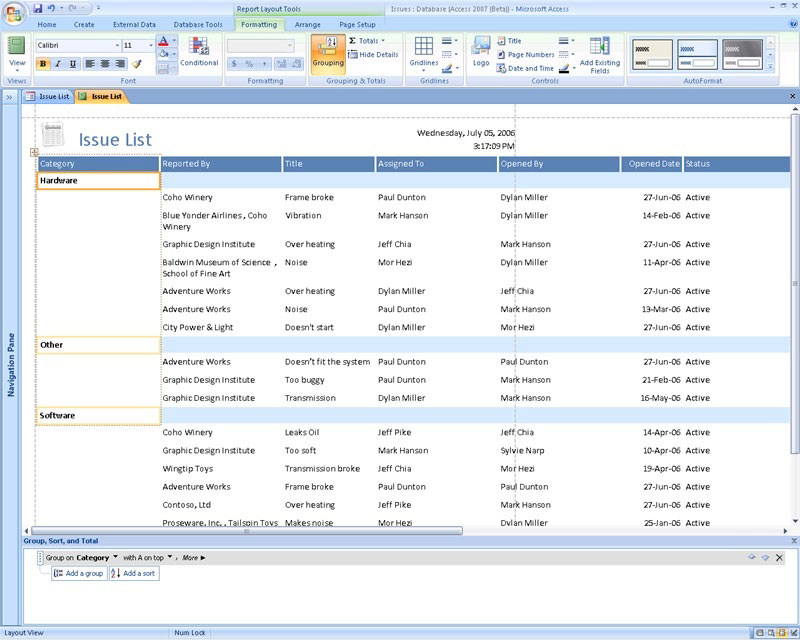800x640 pixels.
Task: Open the font name Calibri dropdown
Action: (x=116, y=46)
